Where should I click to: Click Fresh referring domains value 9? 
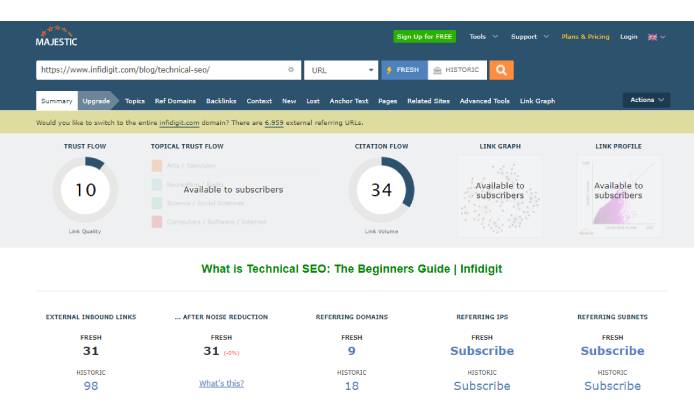[x=351, y=351]
